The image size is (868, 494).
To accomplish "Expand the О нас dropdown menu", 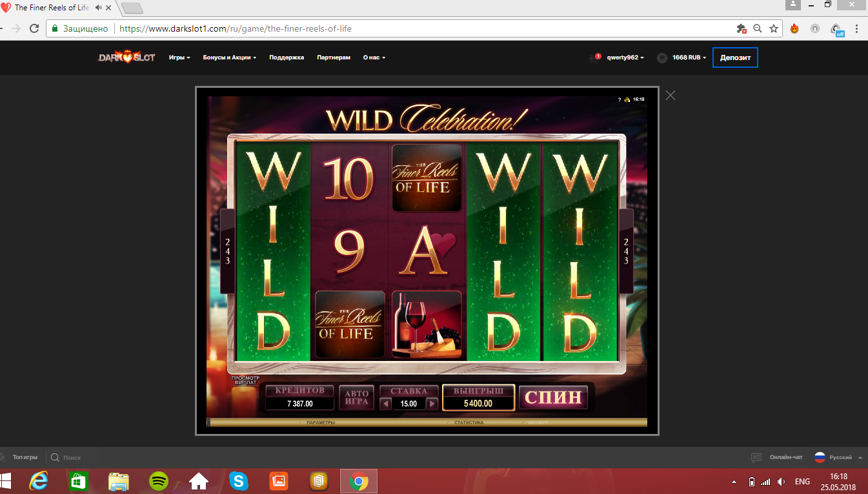I will pos(374,57).
